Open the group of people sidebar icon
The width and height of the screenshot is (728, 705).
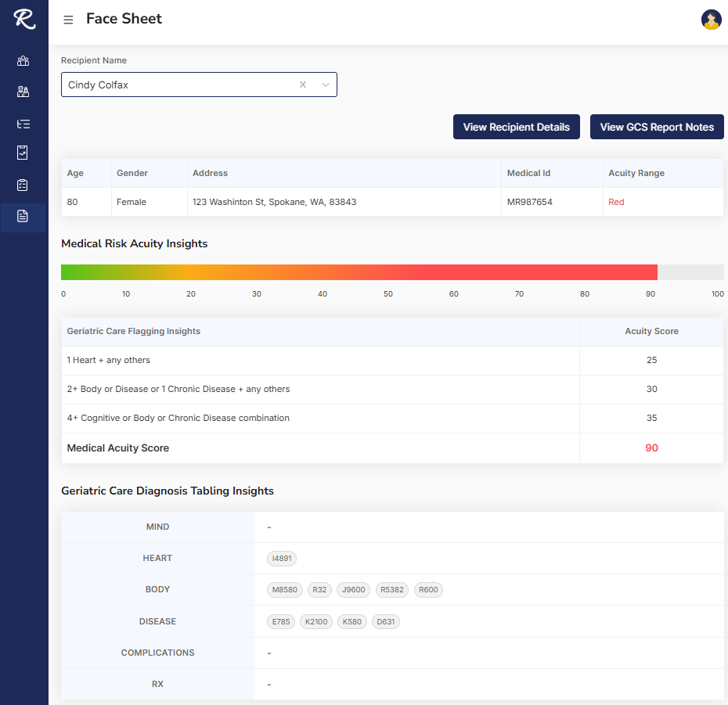coord(23,61)
